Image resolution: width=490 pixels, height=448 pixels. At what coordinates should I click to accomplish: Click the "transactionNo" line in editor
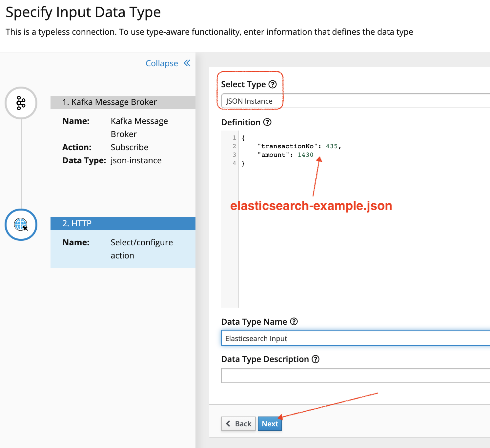pyautogui.click(x=299, y=146)
